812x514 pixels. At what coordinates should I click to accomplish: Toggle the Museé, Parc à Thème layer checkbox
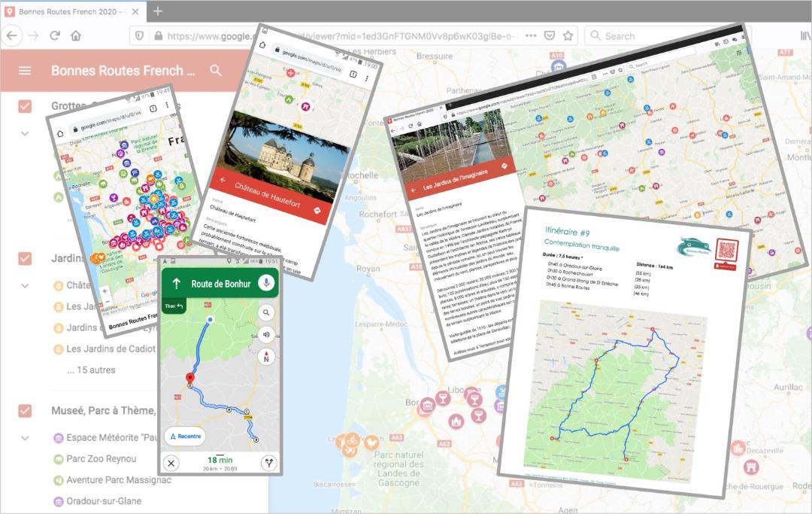click(x=25, y=411)
